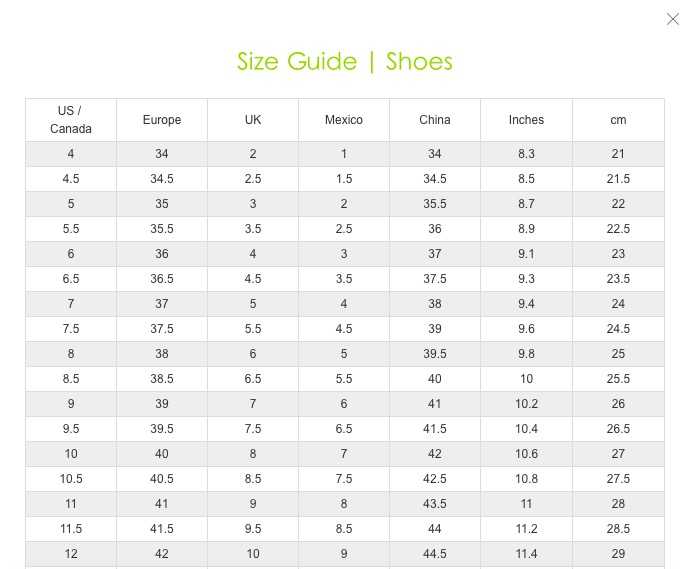Select the UK column header
Viewport: 684px width, 569px height.
point(253,120)
